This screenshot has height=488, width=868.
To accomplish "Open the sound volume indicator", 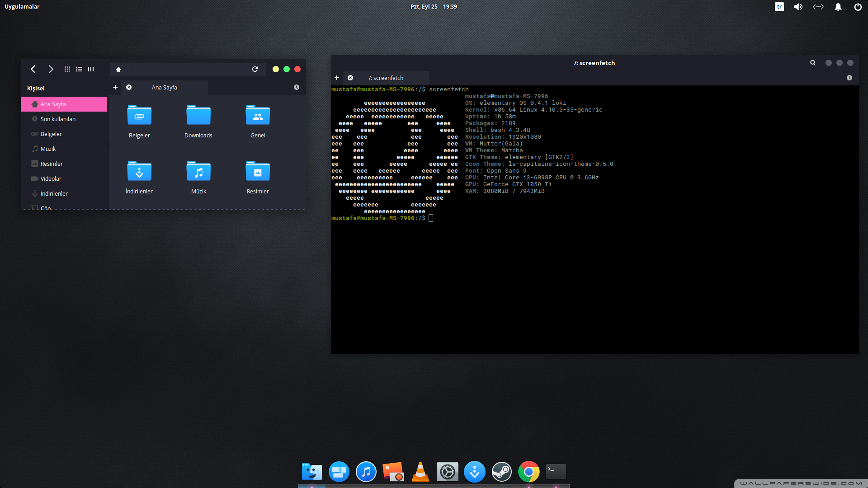I will click(x=798, y=7).
